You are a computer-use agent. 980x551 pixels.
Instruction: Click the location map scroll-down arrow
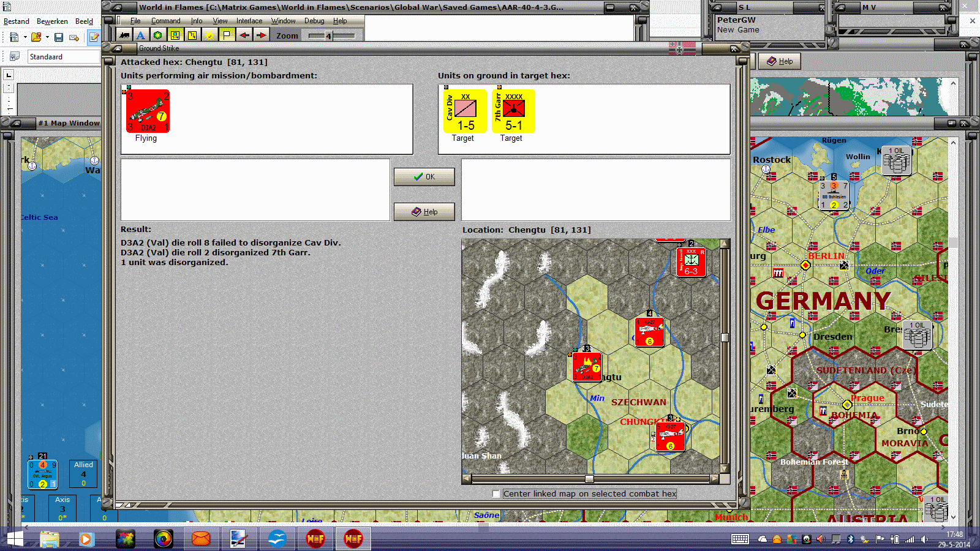click(725, 469)
